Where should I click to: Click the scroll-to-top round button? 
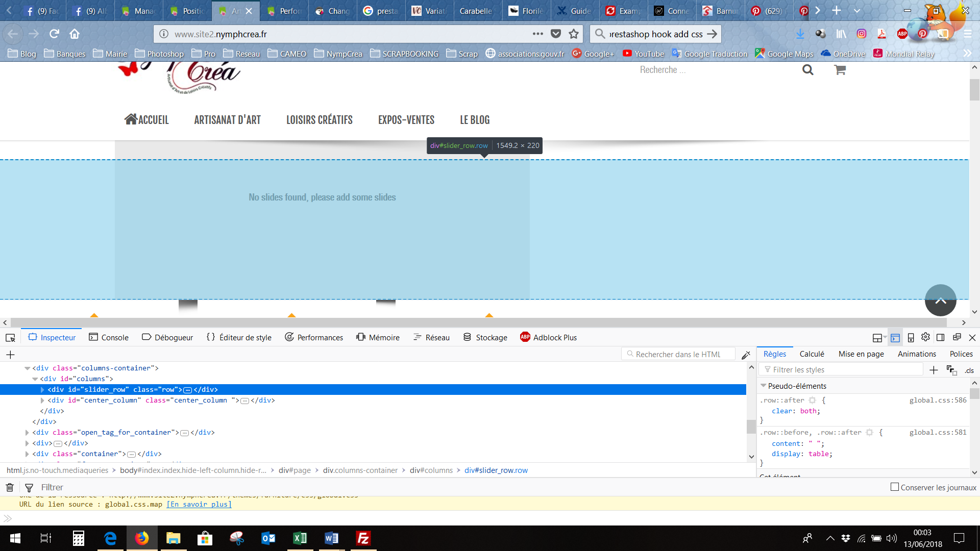click(941, 300)
